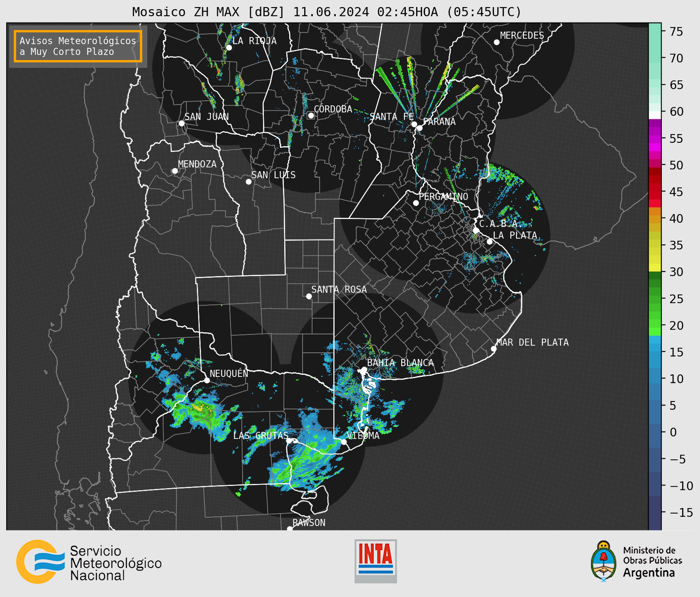Viewport: 700px width, 597px height.
Task: Click the Rawson city marker
Action: pos(290,529)
